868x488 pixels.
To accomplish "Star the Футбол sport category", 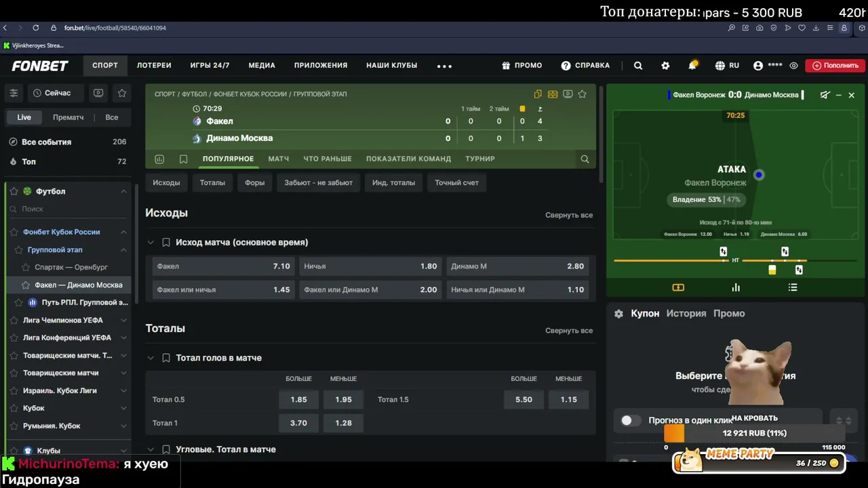I will [14, 192].
